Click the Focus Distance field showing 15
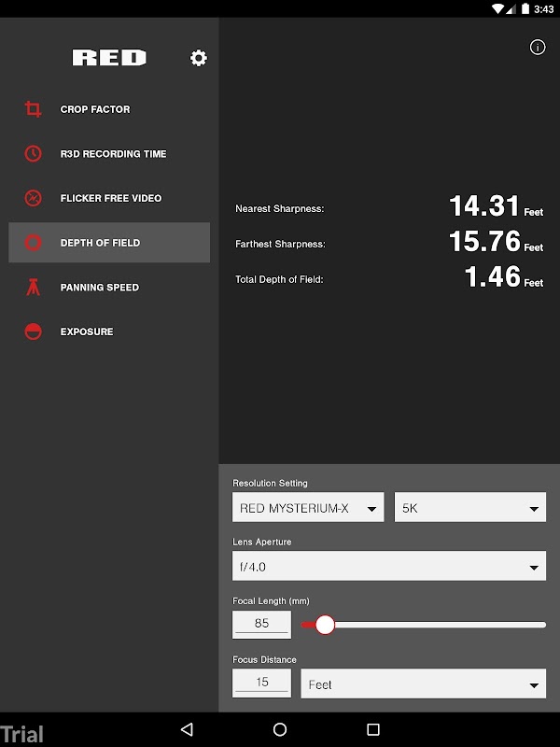This screenshot has height=747, width=560. coord(261,684)
